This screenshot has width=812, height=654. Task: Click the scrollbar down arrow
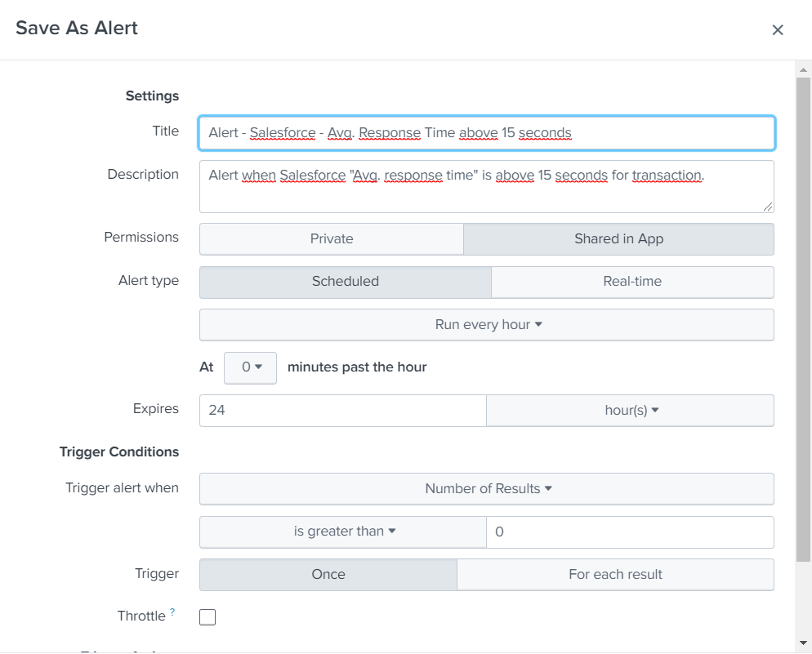[803, 643]
